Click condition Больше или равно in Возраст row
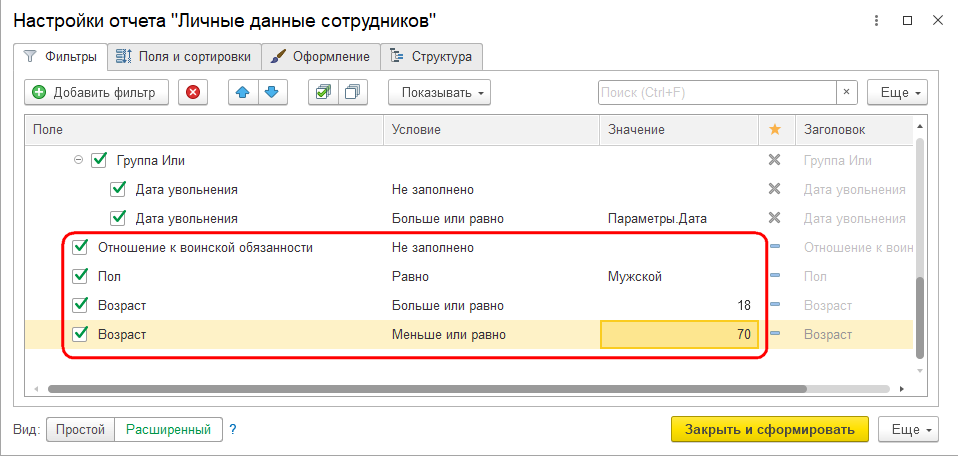Viewport: 958px width, 456px height. pos(447,305)
